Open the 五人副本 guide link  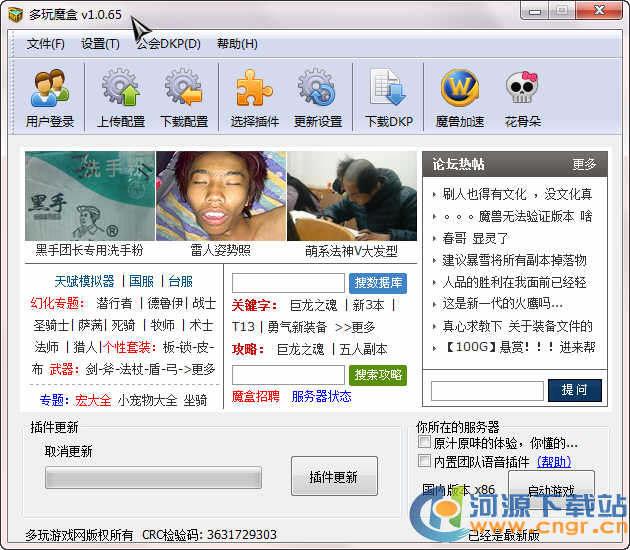click(363, 349)
